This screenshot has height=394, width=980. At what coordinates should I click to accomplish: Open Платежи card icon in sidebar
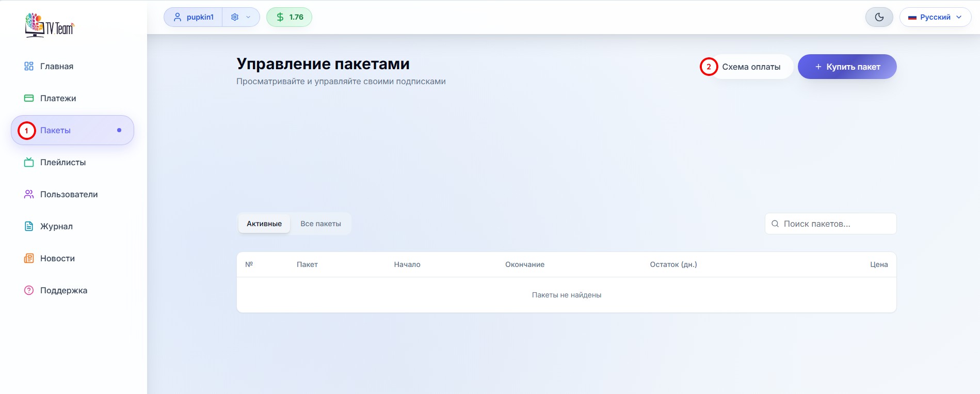point(29,98)
